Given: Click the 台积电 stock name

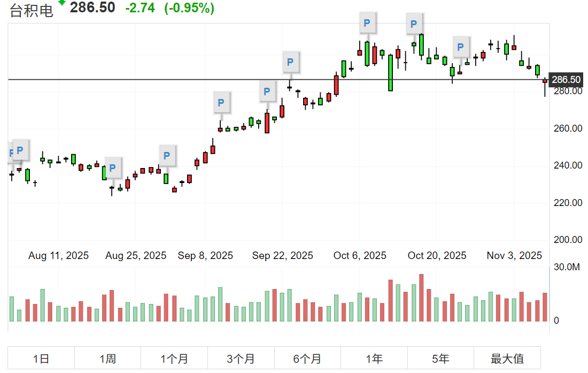Looking at the screenshot, I should coord(32,11).
